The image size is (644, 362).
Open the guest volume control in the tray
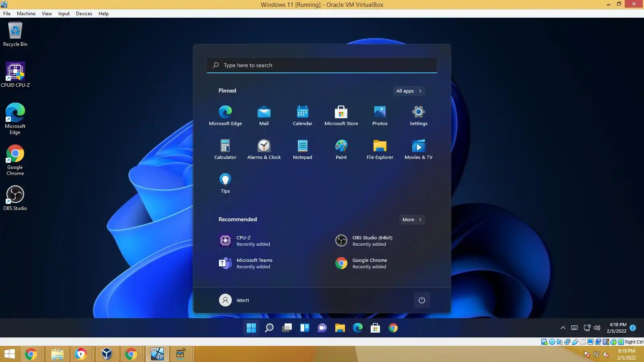point(597,328)
